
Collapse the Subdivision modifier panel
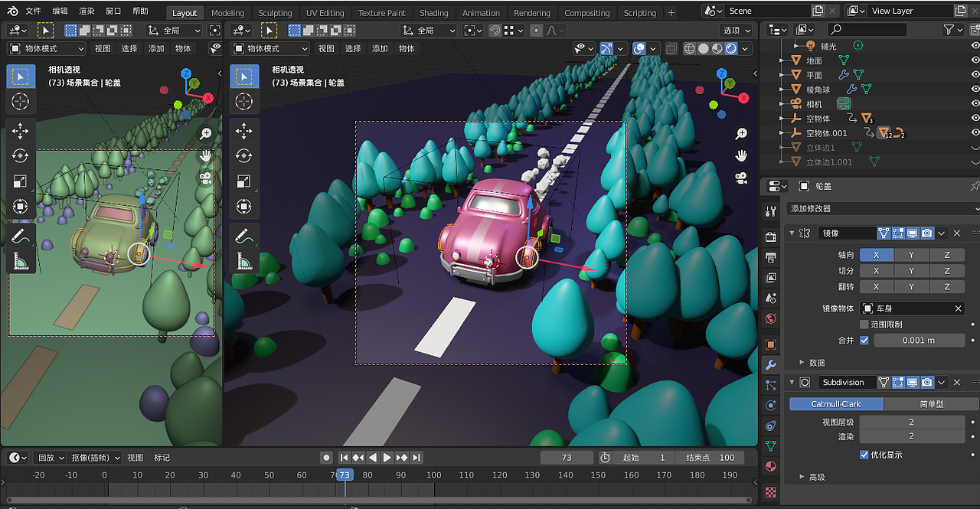(x=792, y=382)
